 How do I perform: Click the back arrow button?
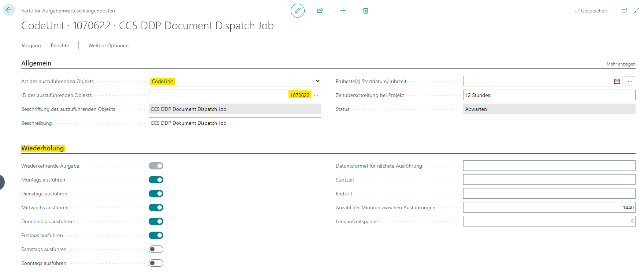point(9,10)
